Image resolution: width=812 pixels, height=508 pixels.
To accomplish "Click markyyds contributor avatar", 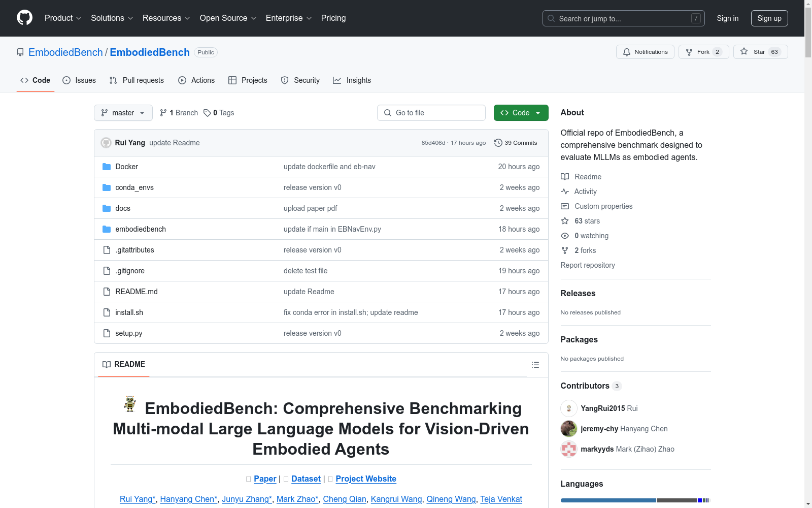I will pyautogui.click(x=569, y=449).
